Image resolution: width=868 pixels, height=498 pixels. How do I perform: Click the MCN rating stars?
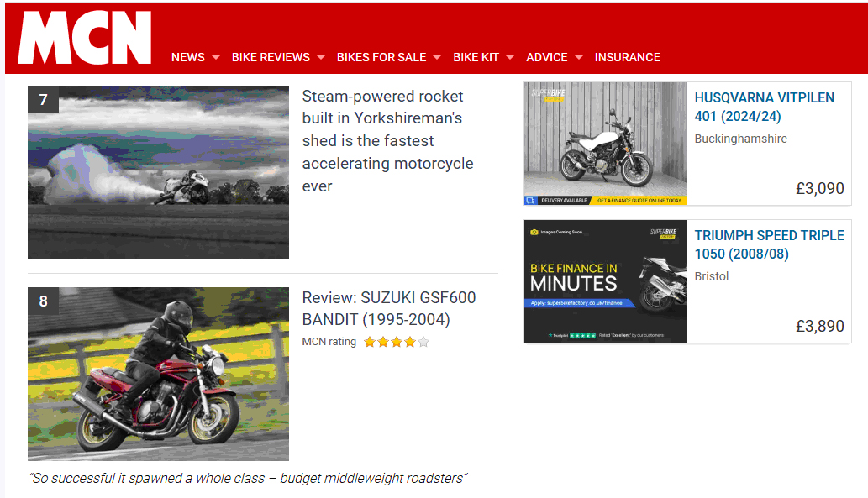pyautogui.click(x=397, y=342)
